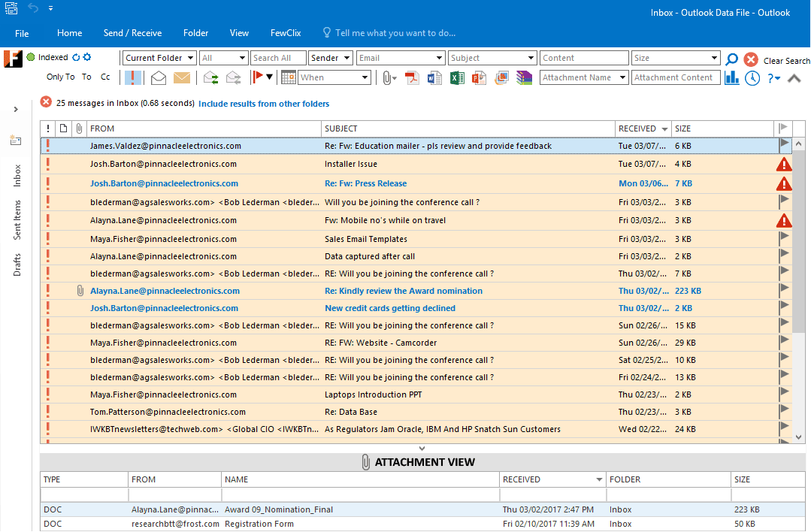Filter attachments by Word document icon
Screen dimensions: 811x532
434,77
